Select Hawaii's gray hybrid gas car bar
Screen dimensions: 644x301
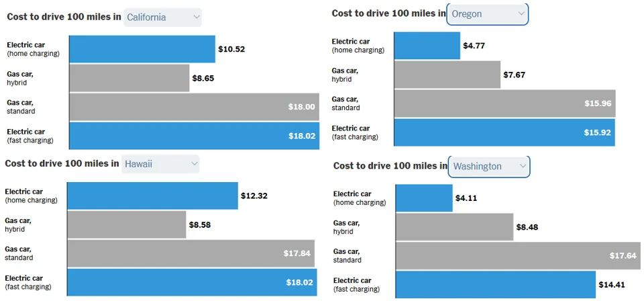click(x=126, y=224)
